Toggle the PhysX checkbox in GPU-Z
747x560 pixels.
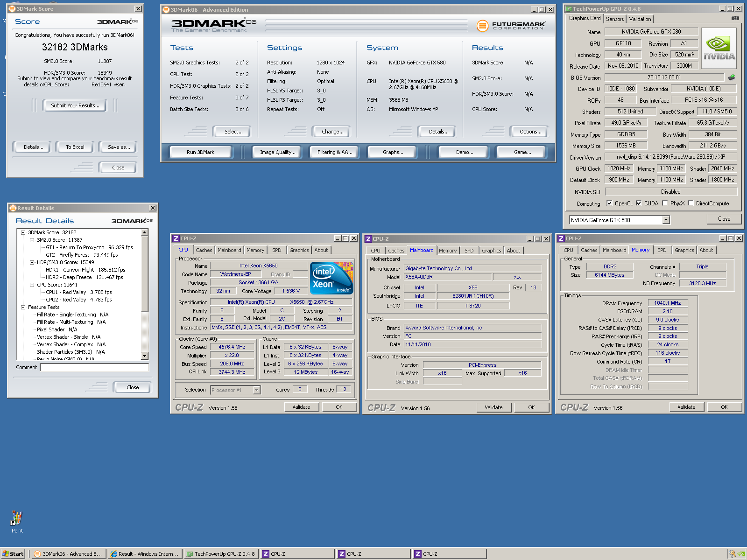(x=665, y=203)
